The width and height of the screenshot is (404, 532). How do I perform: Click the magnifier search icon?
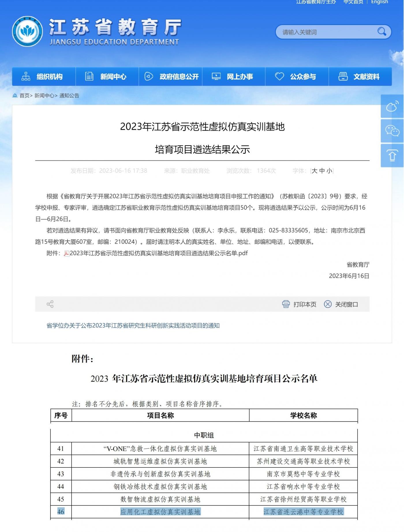(382, 31)
